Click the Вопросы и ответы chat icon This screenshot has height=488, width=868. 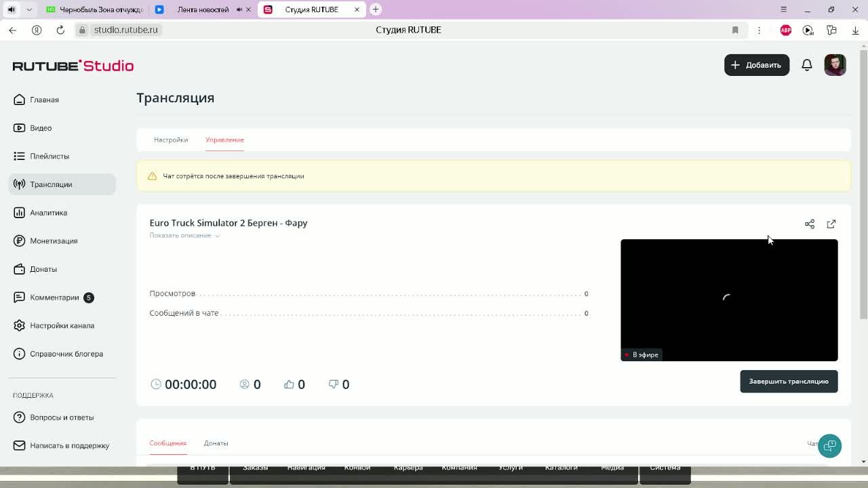19,418
